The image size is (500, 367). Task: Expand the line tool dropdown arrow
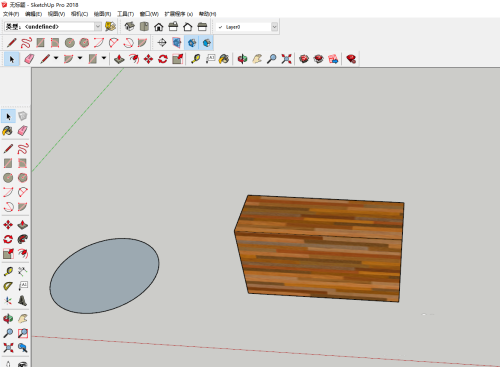pos(56,58)
